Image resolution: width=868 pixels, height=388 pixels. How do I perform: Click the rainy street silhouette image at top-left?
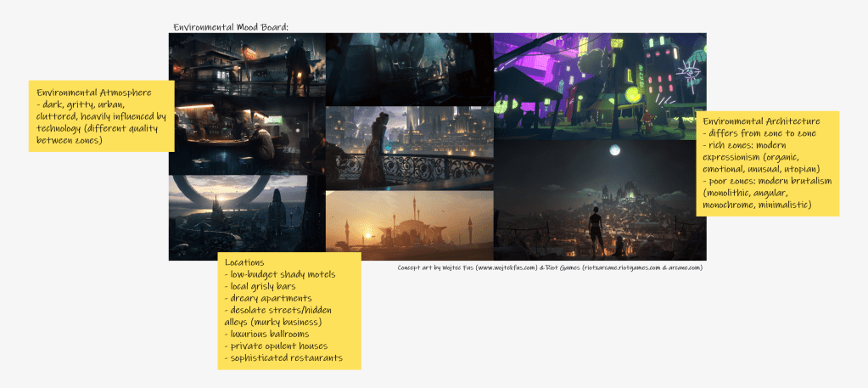pos(248,66)
